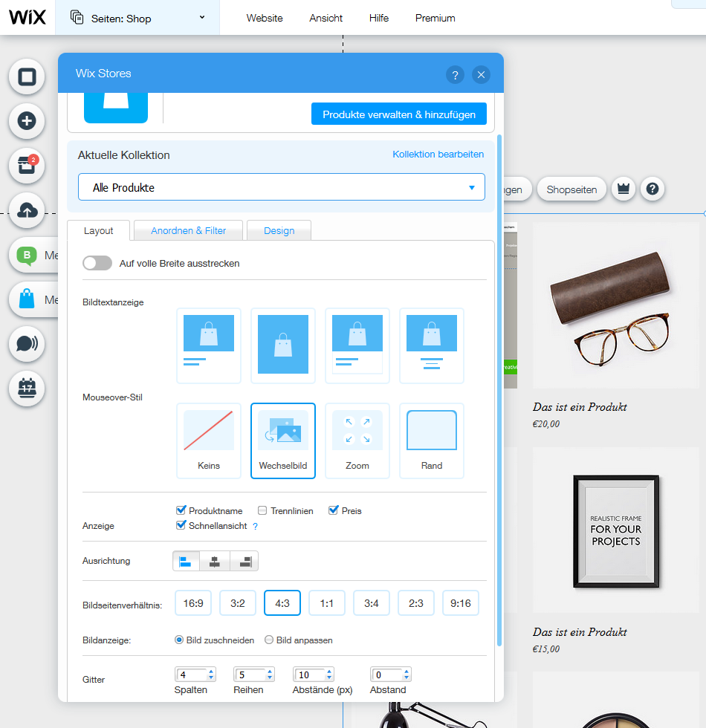The height and width of the screenshot is (728, 706).
Task: Open the Ansicht menu
Action: [326, 18]
